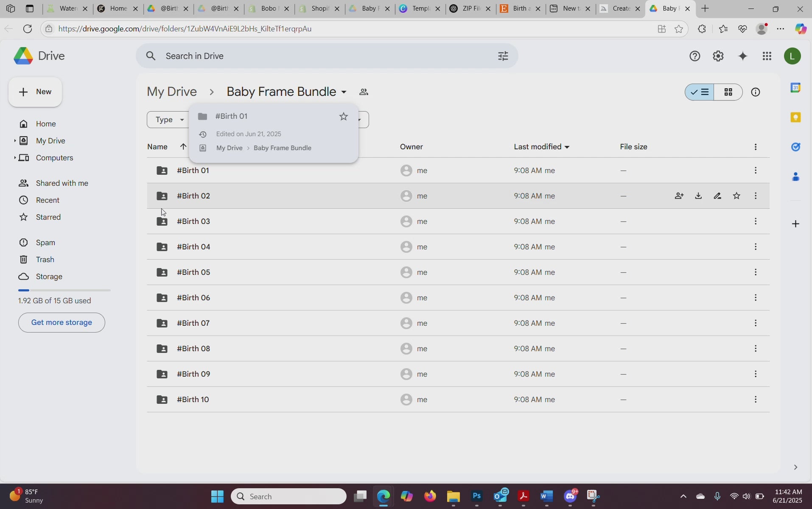Click the storage usage progress bar

click(64, 290)
